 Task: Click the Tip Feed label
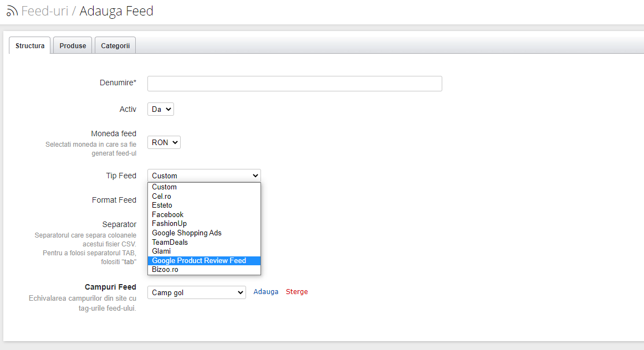point(121,176)
